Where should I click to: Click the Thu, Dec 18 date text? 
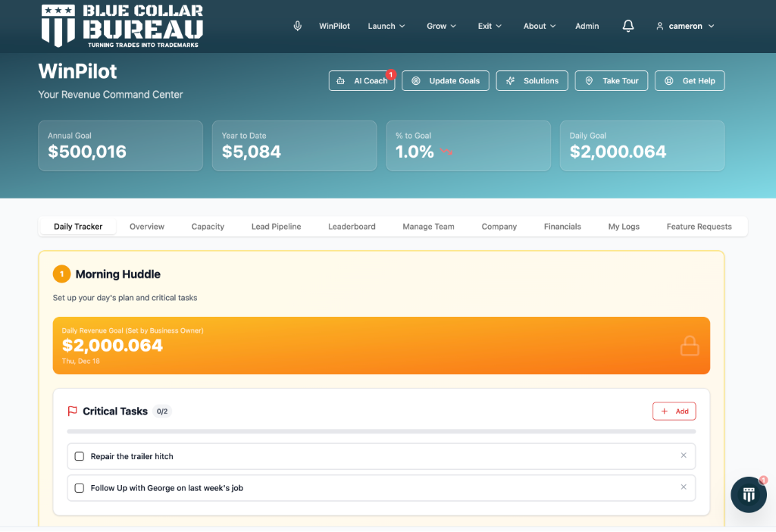pyautogui.click(x=80, y=361)
